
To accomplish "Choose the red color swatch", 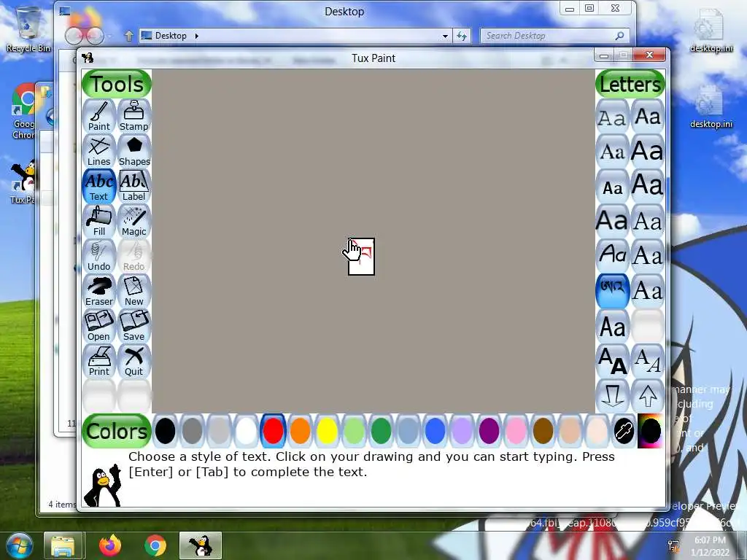I will pos(273,431).
